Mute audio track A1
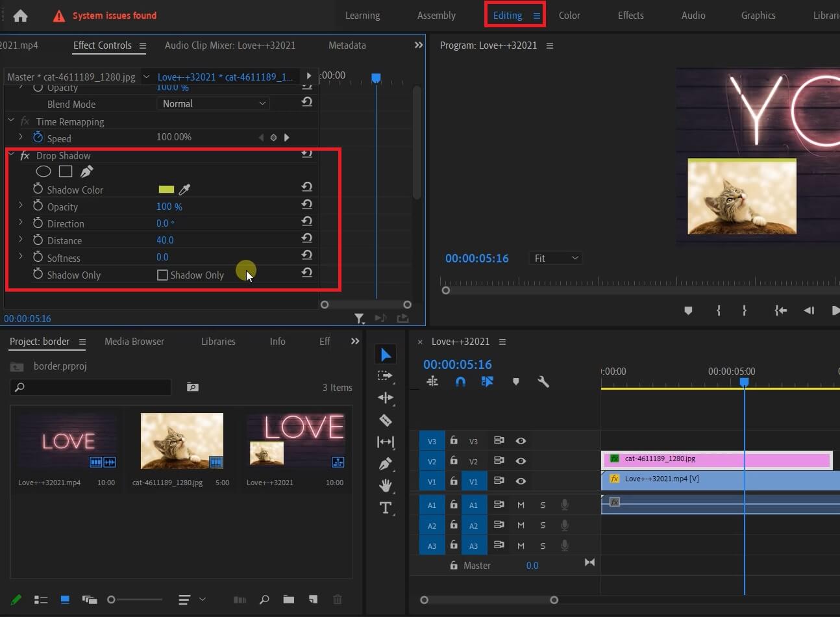Viewport: 840px width, 617px height. click(521, 505)
